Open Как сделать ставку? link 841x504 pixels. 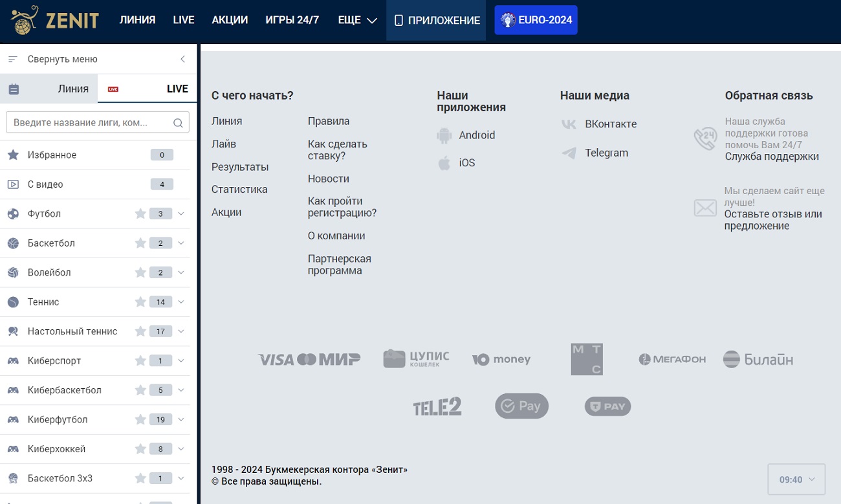(338, 150)
